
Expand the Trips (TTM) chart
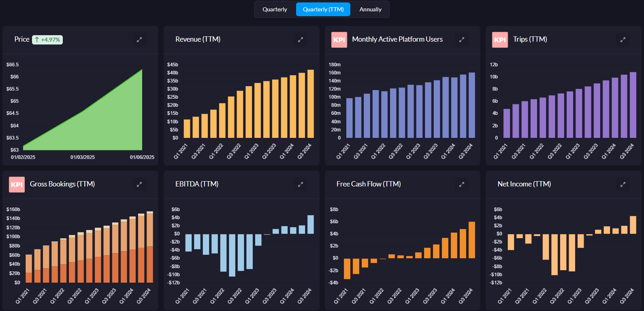coord(623,40)
